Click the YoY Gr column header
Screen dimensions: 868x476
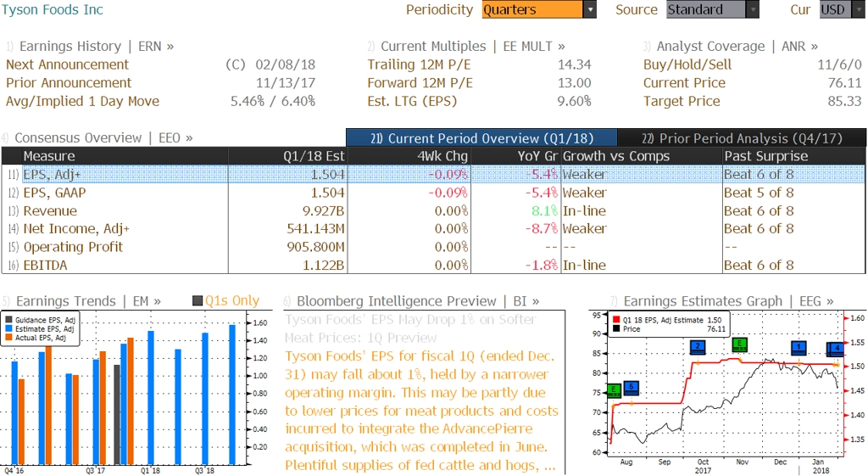515,156
